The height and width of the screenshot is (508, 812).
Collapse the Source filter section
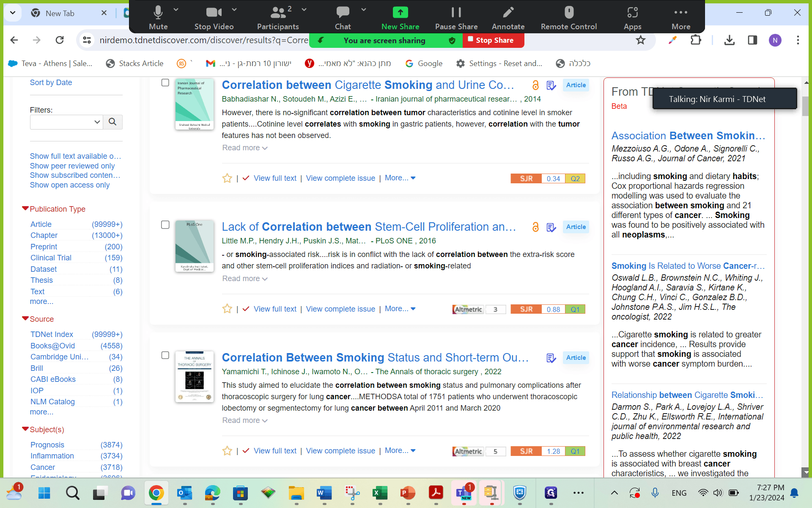click(25, 319)
